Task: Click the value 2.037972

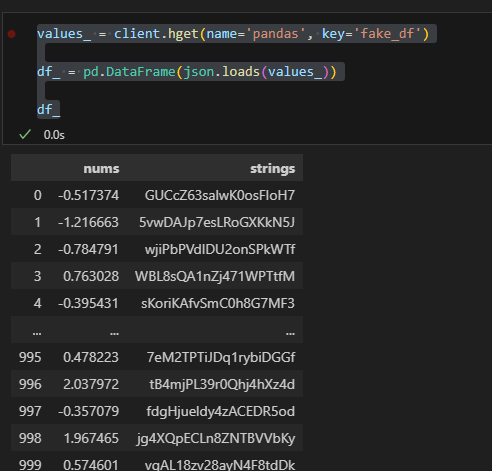Action: tap(91, 384)
